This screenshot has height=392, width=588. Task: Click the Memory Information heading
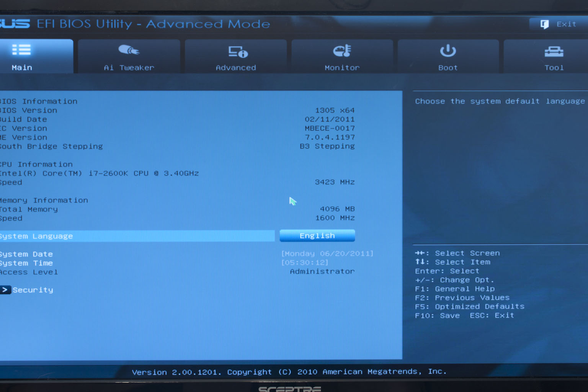click(44, 200)
